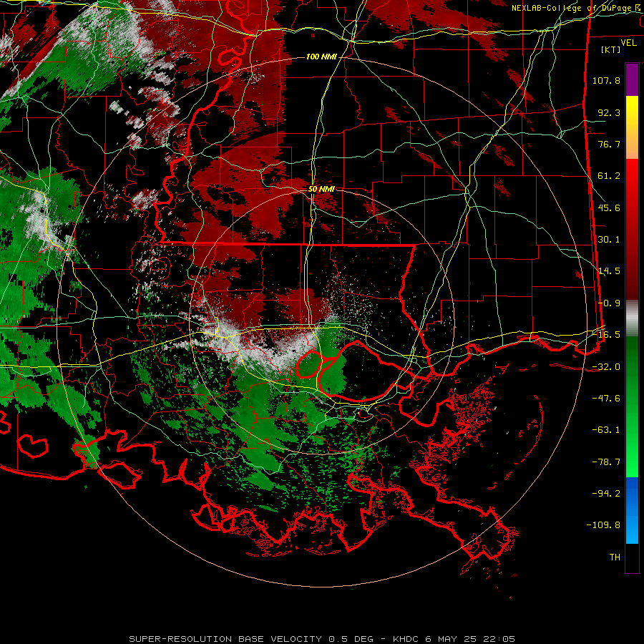Click the 92.3 legend value

tap(609, 112)
